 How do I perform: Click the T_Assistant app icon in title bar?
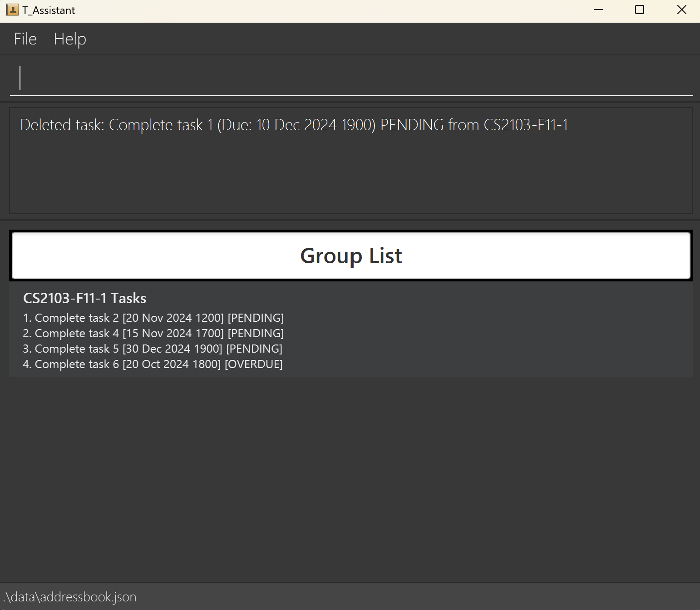(x=12, y=10)
